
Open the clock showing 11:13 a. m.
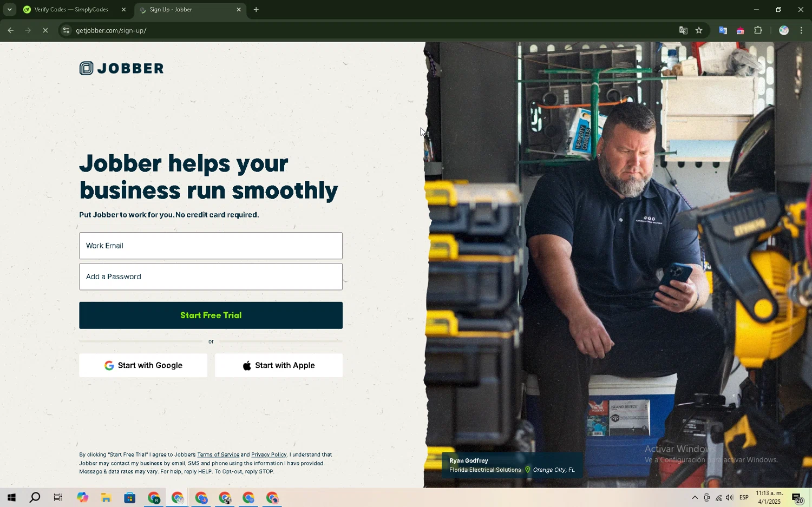pyautogui.click(x=769, y=498)
